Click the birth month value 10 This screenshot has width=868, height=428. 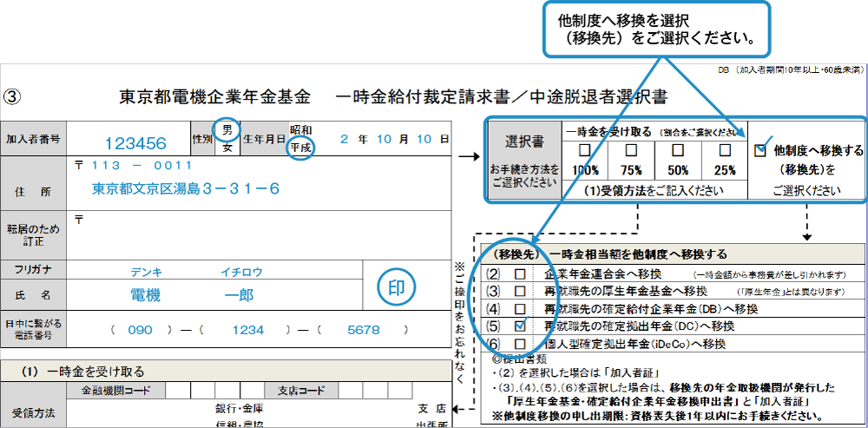tap(385, 140)
